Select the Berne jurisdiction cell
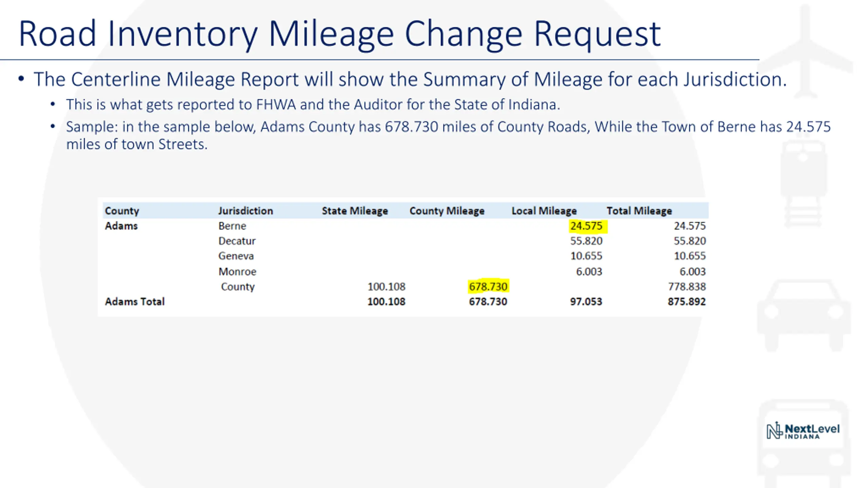This screenshot has width=868, height=488. pos(232,226)
